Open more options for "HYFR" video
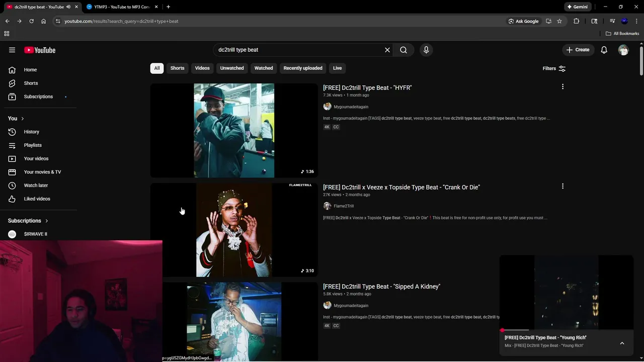 coord(562,86)
